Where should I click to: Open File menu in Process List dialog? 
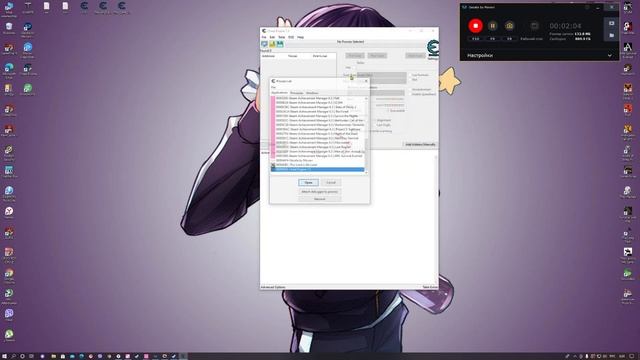[x=273, y=87]
